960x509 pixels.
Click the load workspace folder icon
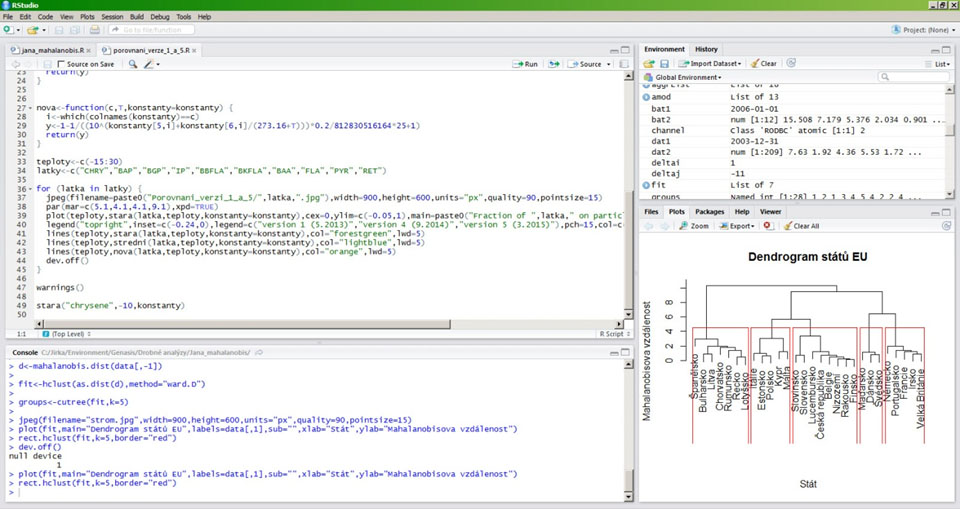pos(648,63)
